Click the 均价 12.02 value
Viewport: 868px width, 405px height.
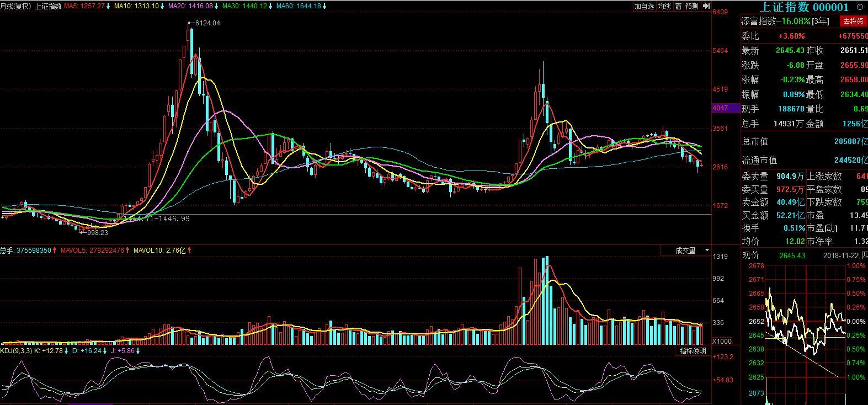[796, 241]
